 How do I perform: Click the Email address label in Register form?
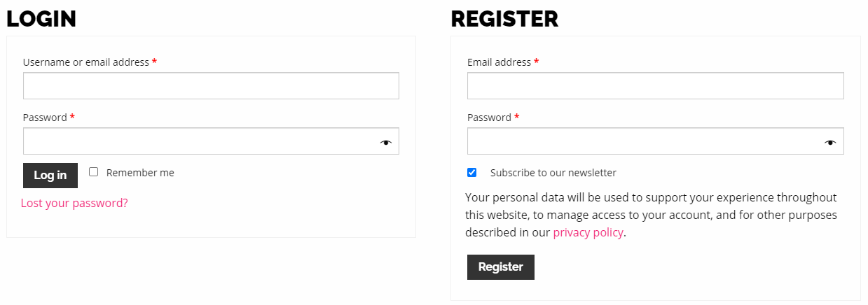pos(499,62)
